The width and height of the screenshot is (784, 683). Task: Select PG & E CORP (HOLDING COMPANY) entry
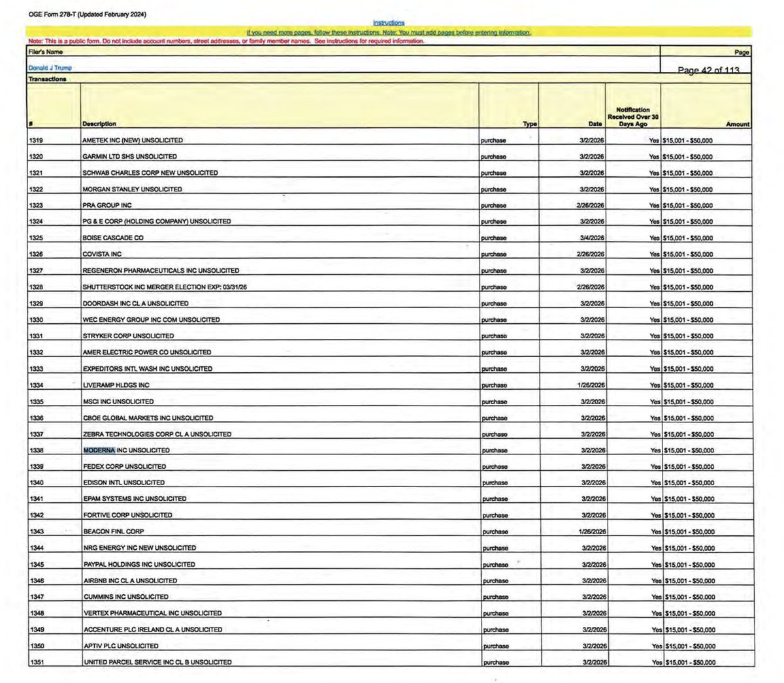(156, 221)
